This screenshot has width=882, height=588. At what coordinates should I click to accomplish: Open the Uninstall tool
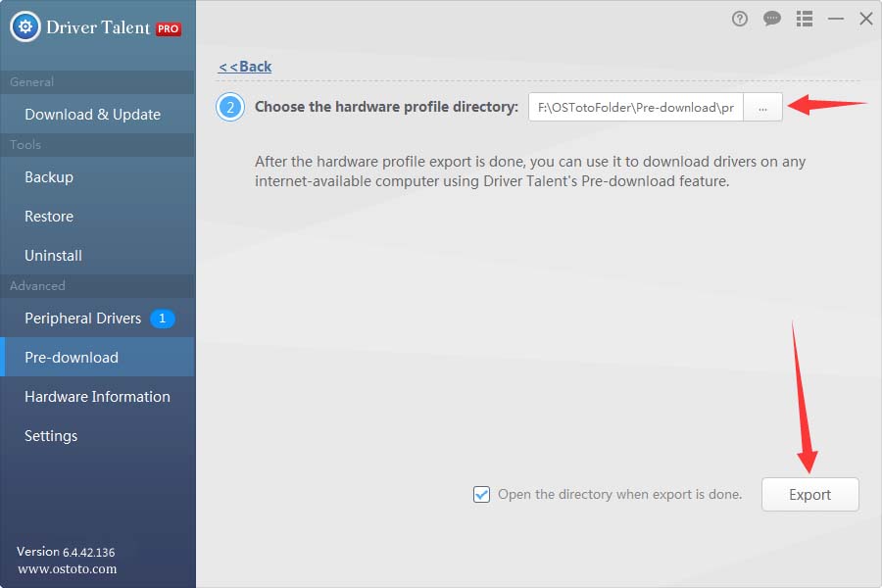point(98,256)
